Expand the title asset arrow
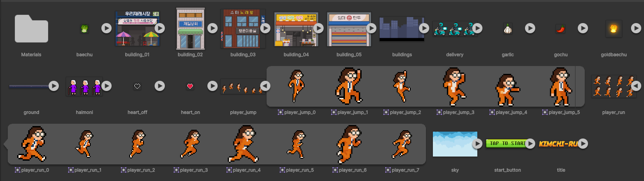Screen dimensions: 644x181 pos(583,144)
